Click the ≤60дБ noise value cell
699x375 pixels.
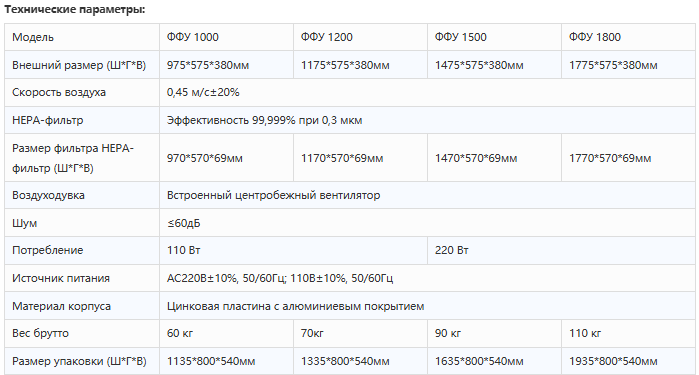coord(428,223)
